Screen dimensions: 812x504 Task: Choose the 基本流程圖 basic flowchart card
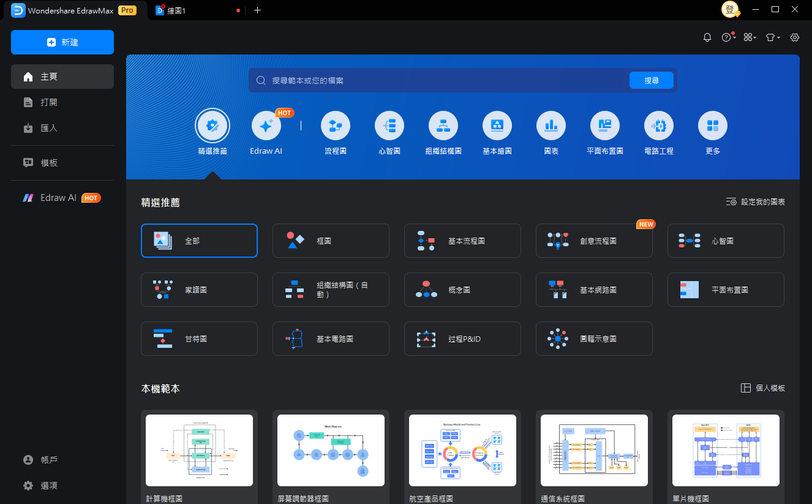coord(462,241)
